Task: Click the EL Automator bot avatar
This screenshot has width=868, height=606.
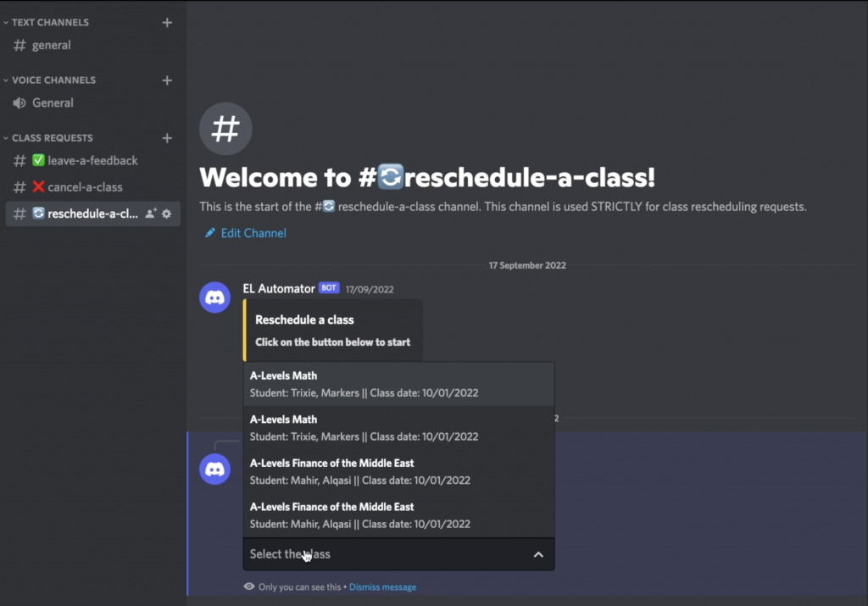Action: [x=214, y=297]
